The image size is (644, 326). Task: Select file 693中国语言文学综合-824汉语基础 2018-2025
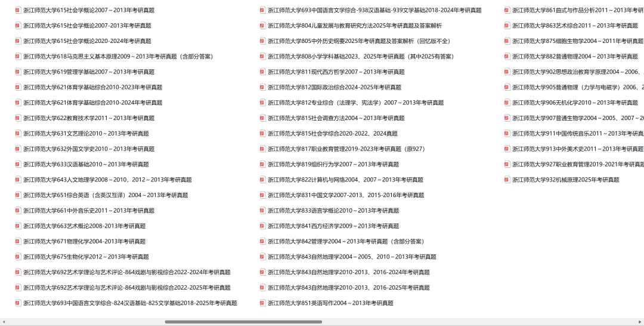[126, 303]
